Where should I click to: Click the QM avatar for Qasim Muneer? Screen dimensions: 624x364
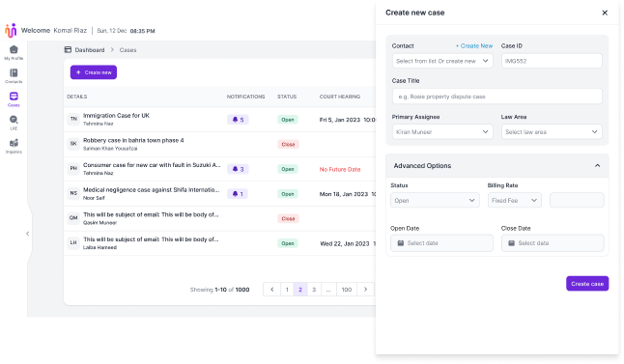pyautogui.click(x=73, y=217)
